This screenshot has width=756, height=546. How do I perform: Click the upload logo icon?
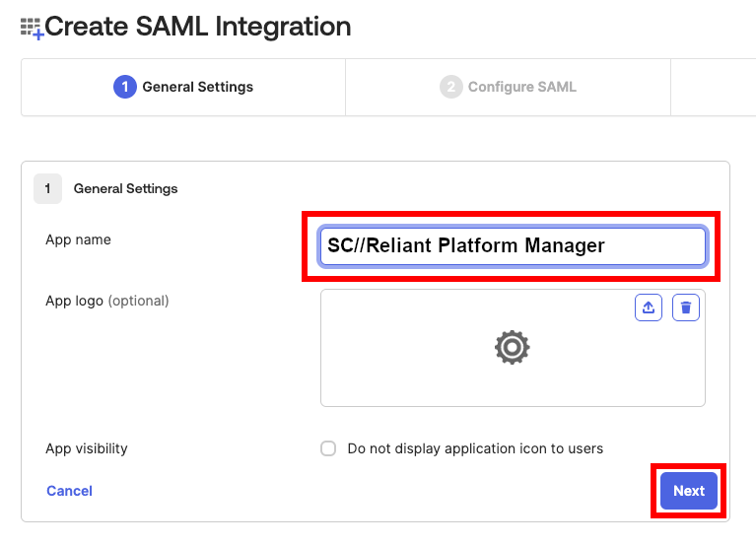(x=648, y=307)
